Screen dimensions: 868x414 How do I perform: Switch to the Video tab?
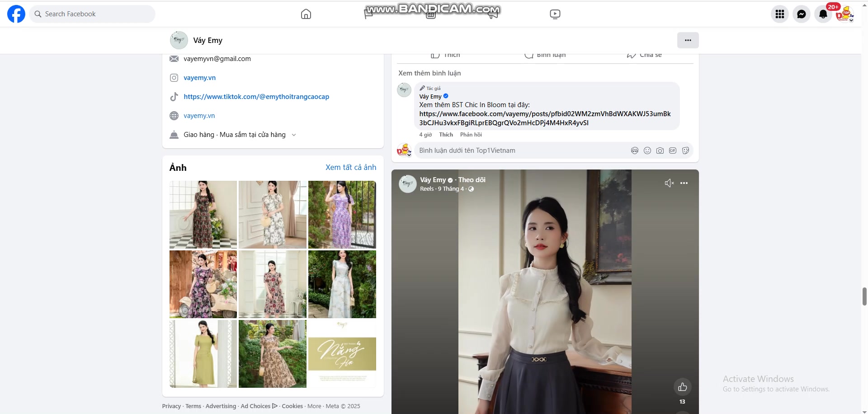[555, 14]
